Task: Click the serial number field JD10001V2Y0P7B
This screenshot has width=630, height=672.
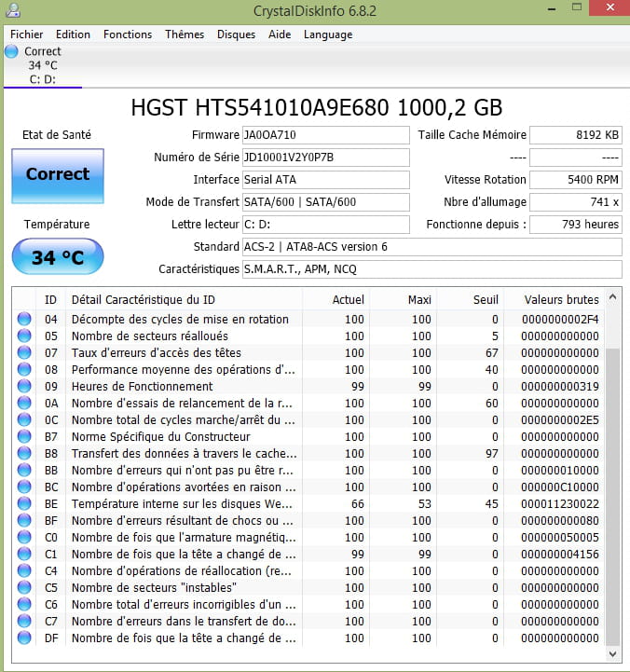Action: (325, 158)
